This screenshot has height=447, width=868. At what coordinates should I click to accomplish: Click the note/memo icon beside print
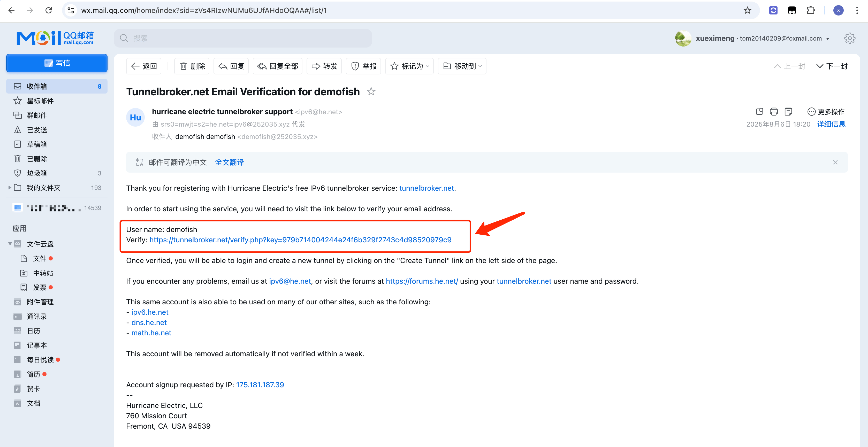[x=788, y=112]
